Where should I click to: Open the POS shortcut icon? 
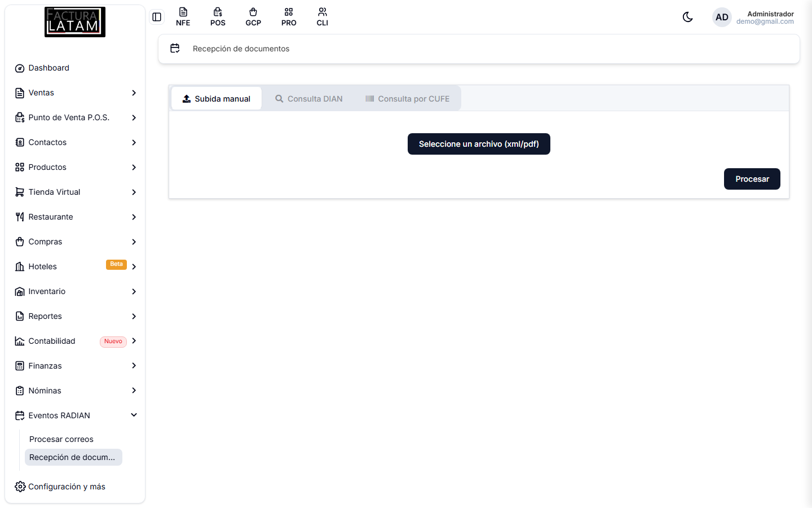click(x=218, y=17)
